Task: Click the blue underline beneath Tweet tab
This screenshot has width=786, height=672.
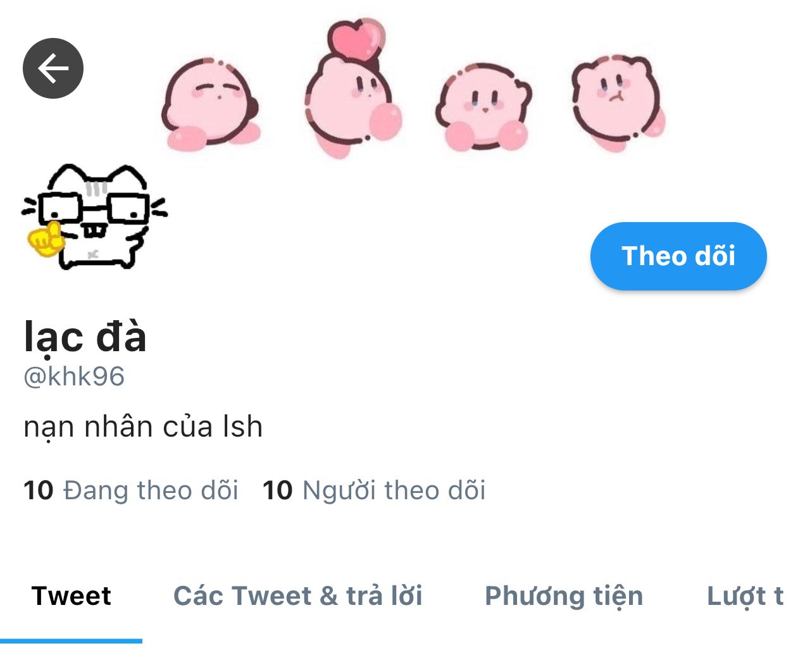Action: (x=71, y=641)
